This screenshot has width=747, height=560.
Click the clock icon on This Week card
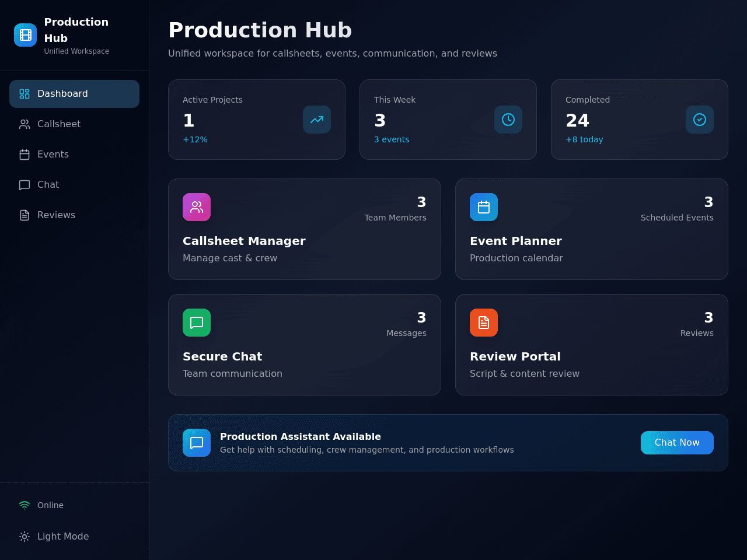[x=508, y=120]
